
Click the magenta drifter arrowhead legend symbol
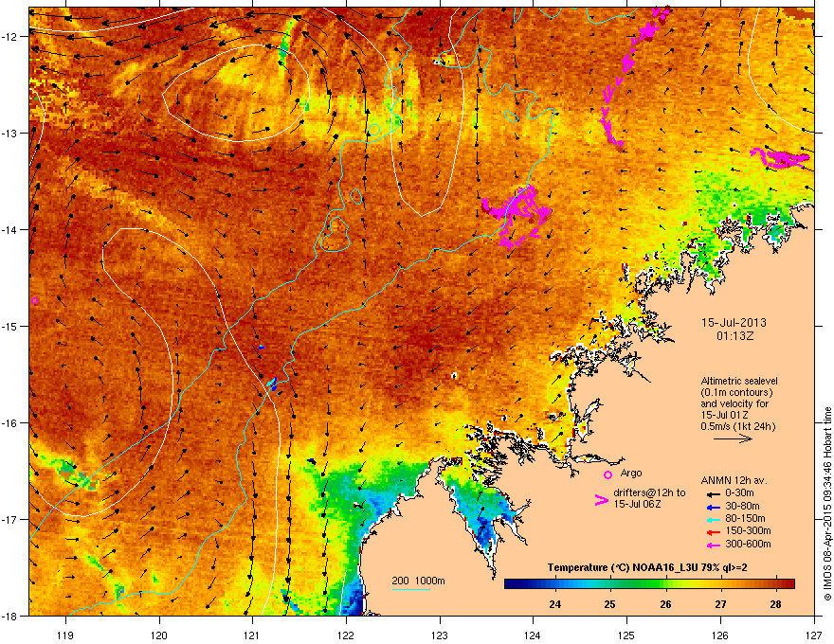[602, 500]
